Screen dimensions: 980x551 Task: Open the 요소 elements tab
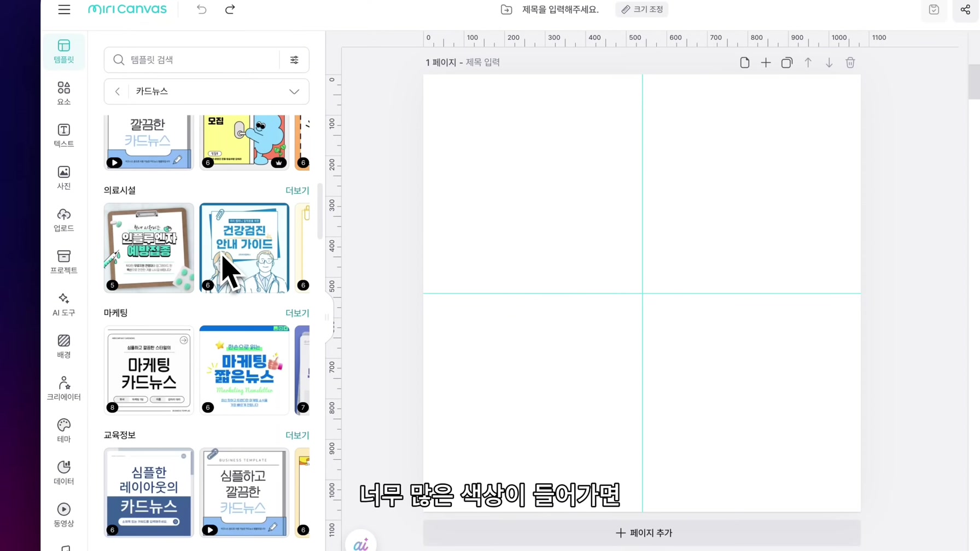[x=64, y=94]
